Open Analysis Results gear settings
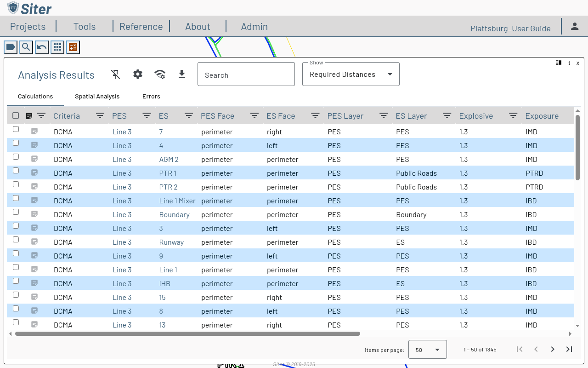The height and width of the screenshot is (368, 588). pos(138,74)
